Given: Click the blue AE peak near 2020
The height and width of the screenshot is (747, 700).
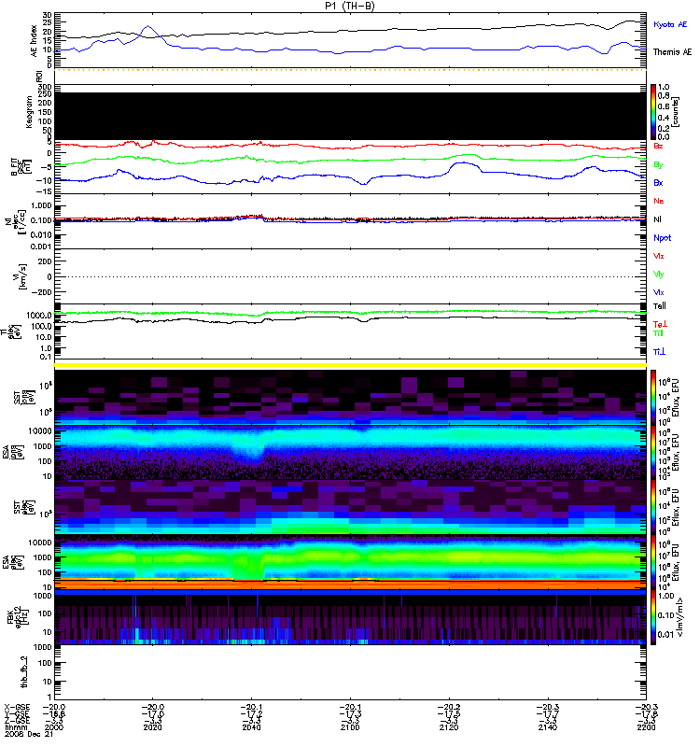Looking at the screenshot, I should tap(148, 27).
